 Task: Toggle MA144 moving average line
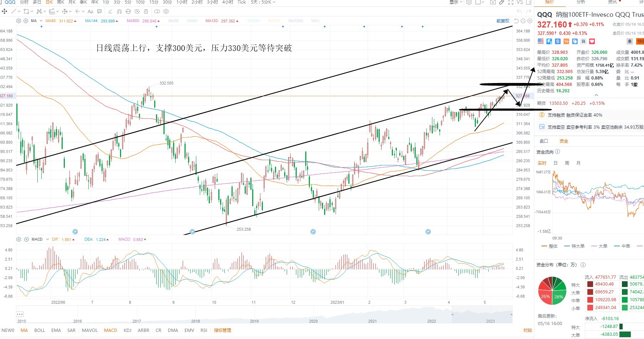102,21
